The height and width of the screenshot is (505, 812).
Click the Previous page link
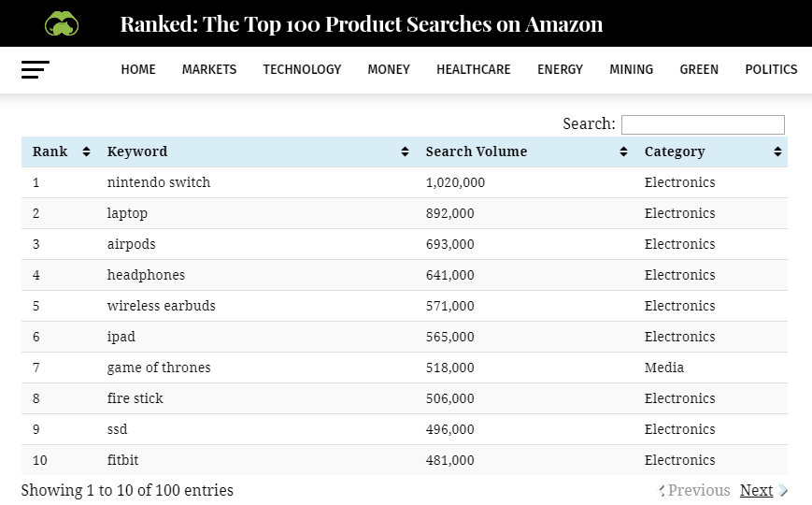coord(699,490)
